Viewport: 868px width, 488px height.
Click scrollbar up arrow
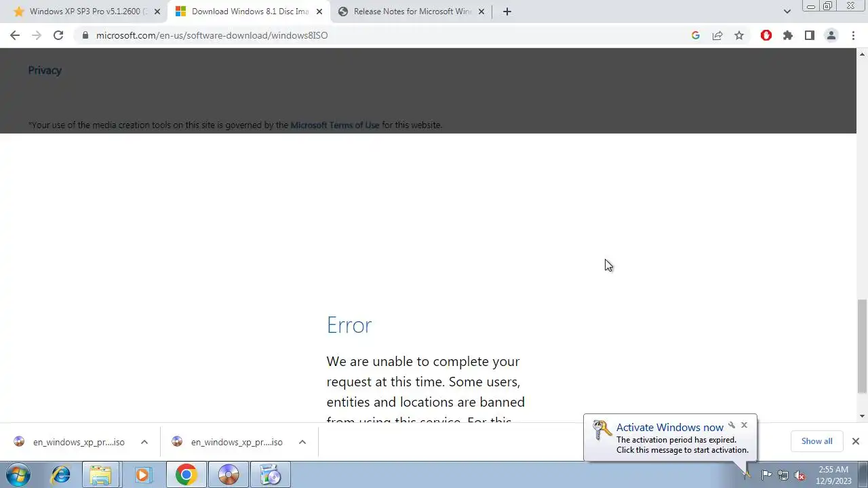tap(862, 53)
